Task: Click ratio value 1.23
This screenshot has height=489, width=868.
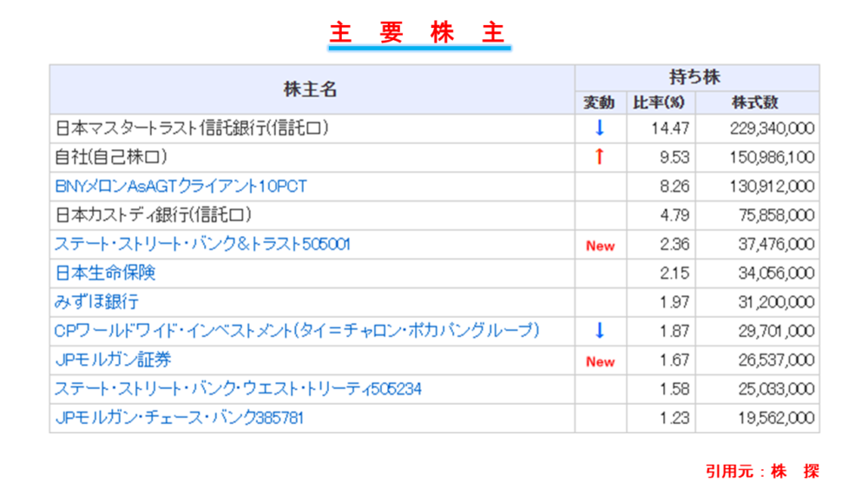Action: pos(674,418)
